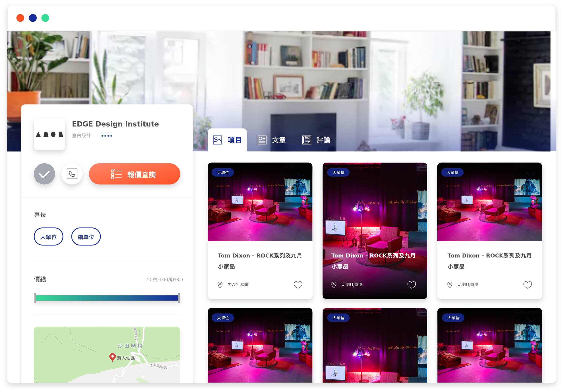
Task: Click the red window close dot
Action: tap(20, 18)
